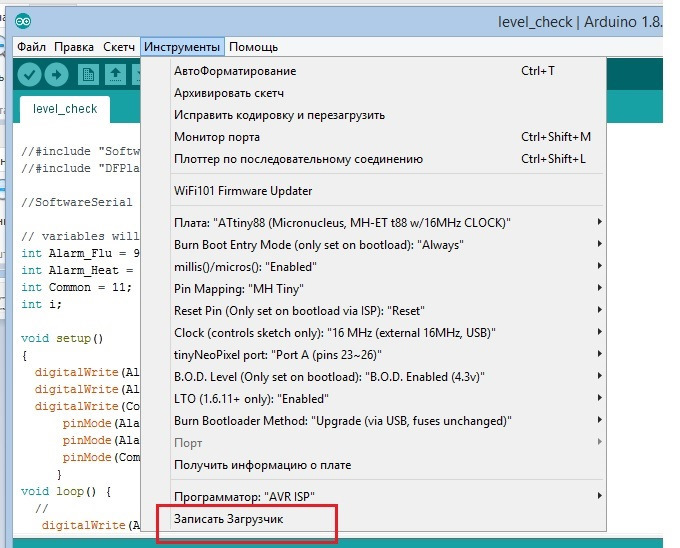Open the Правка menu
Viewport: 680px width, 548px height.
click(x=74, y=47)
